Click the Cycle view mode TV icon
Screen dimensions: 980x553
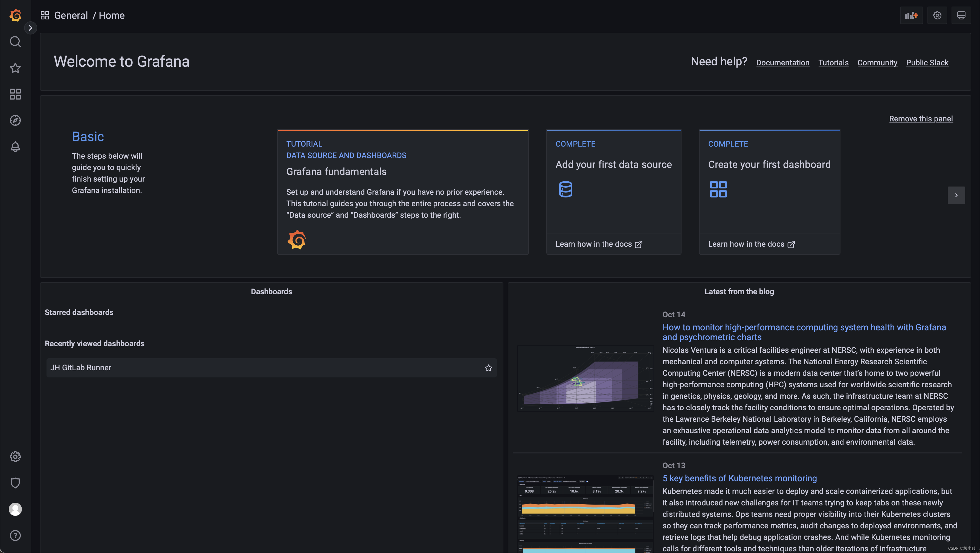coord(961,15)
